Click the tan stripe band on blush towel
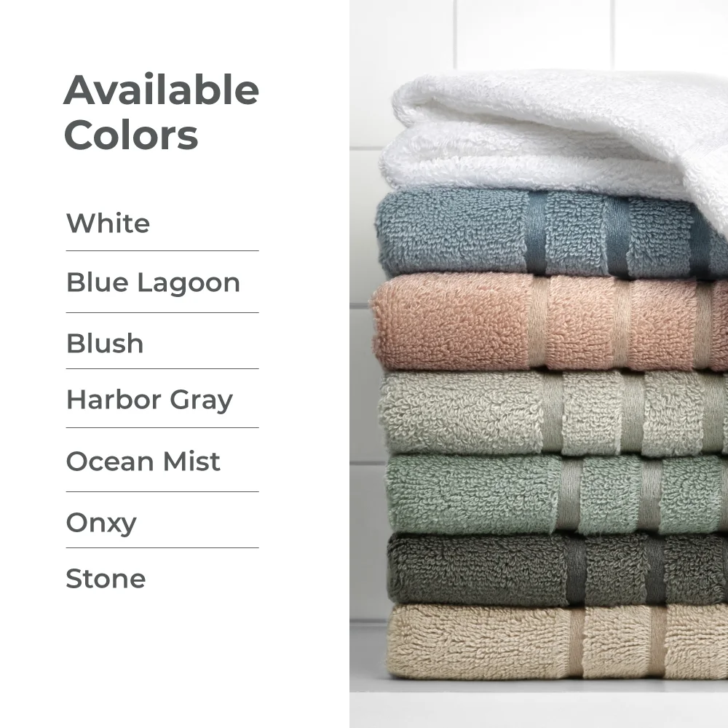The height and width of the screenshot is (728, 728). pos(540,323)
